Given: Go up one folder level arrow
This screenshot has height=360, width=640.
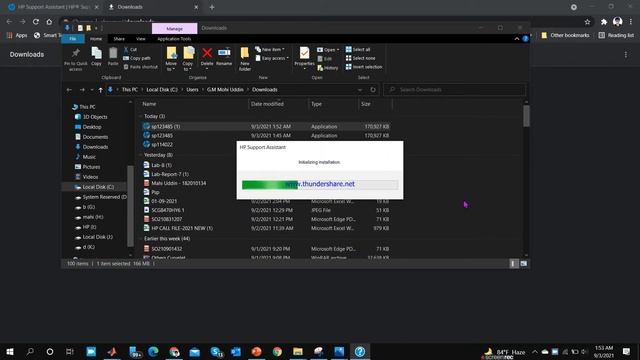Looking at the screenshot, I should 100,90.
